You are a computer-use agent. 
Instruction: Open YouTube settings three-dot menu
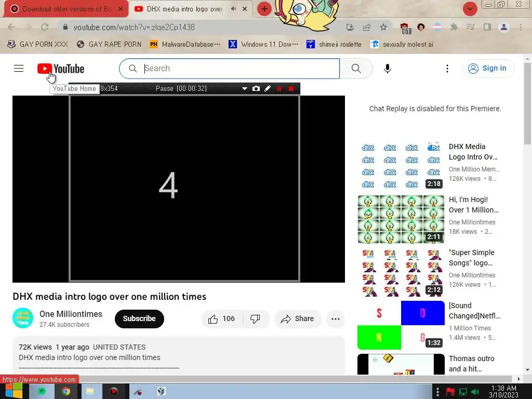click(447, 69)
